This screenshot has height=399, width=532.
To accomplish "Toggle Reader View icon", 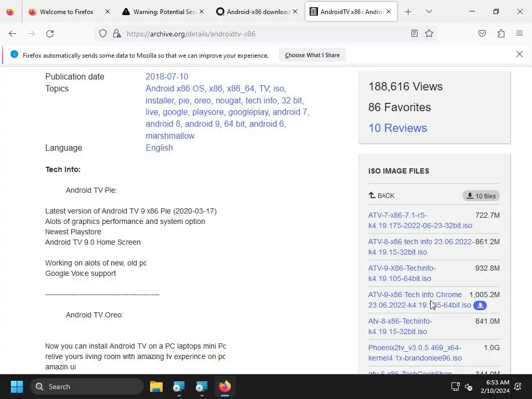I will [x=414, y=33].
